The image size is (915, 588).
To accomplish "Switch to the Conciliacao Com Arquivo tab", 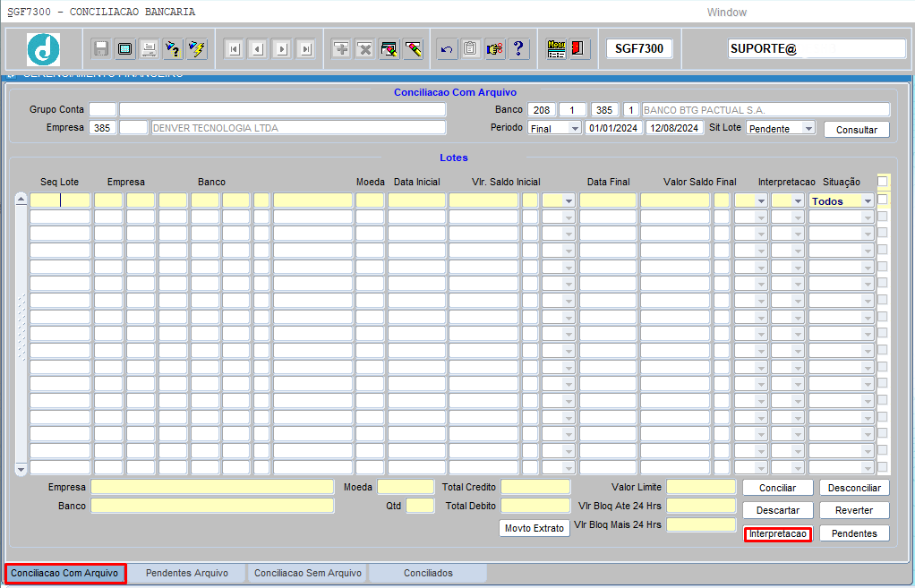I will 64,574.
